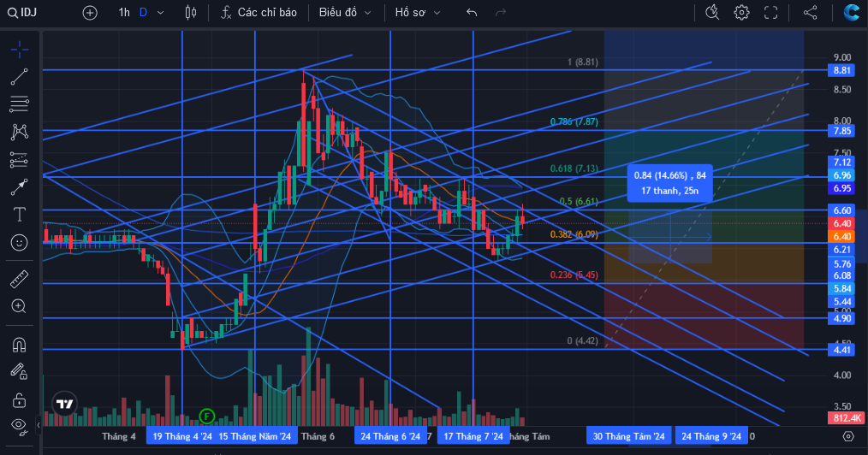Enter fullscreen mode
Screen dimensions: 868x455
[770, 12]
